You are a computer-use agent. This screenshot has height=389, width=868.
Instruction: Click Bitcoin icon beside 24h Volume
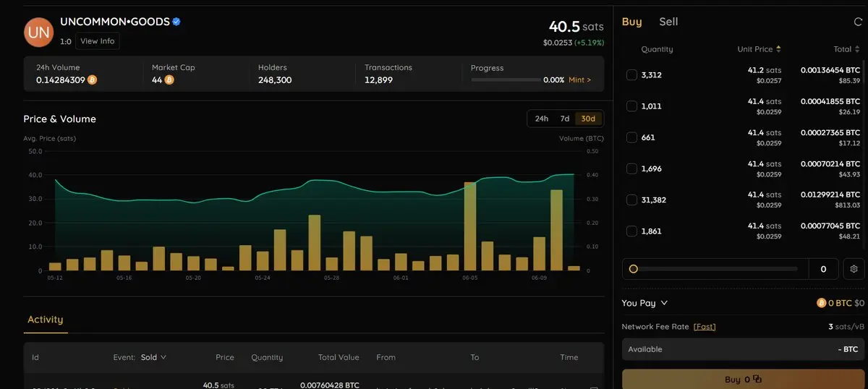pos(93,80)
